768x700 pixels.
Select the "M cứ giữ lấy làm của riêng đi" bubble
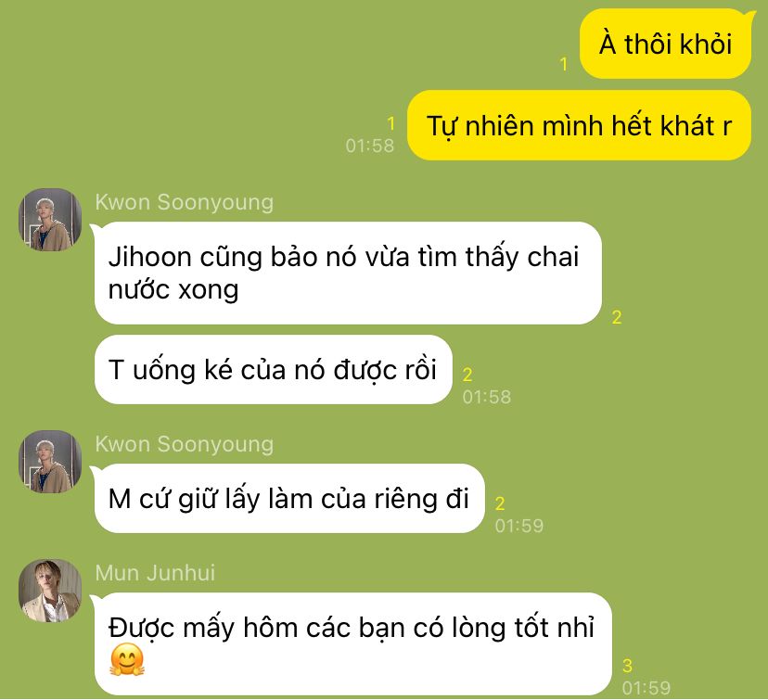[x=289, y=498]
